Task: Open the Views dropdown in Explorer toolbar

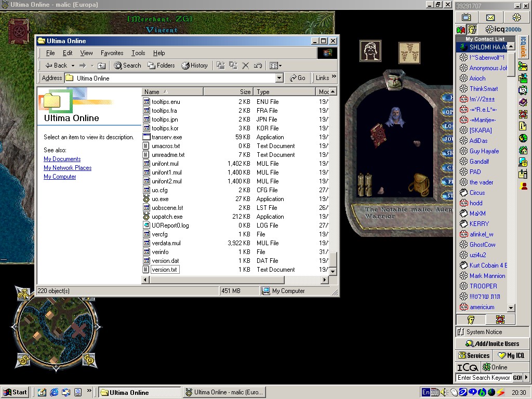Action: pyautogui.click(x=275, y=65)
